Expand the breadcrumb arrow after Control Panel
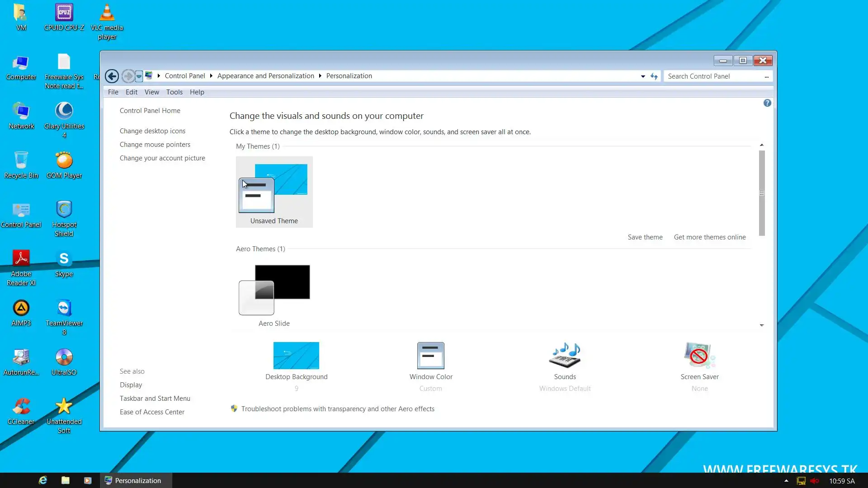The image size is (868, 488). tap(211, 76)
